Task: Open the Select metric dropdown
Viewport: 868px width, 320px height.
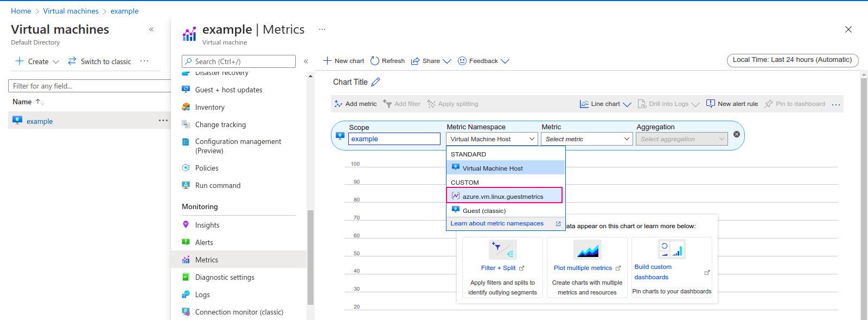Action: [587, 139]
